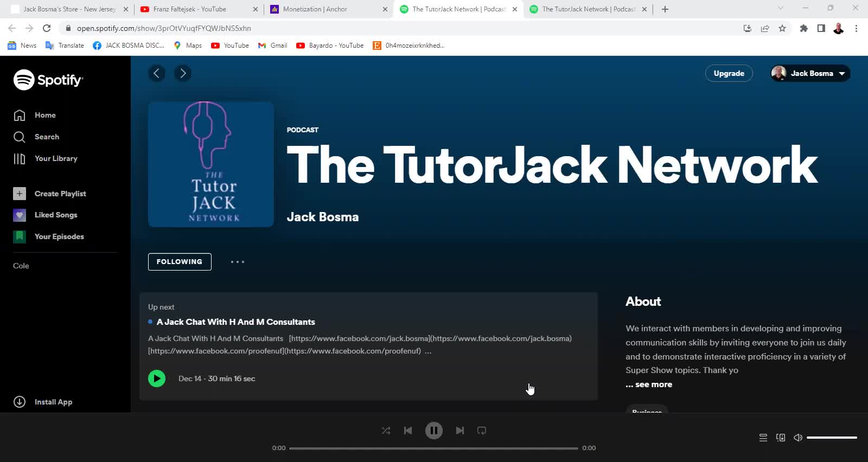Image resolution: width=868 pixels, height=462 pixels.
Task: Click the address bar URL
Action: tap(164, 28)
